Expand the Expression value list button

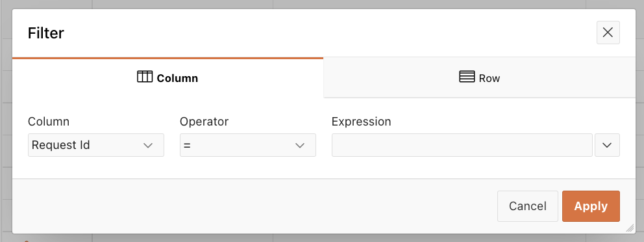point(608,145)
